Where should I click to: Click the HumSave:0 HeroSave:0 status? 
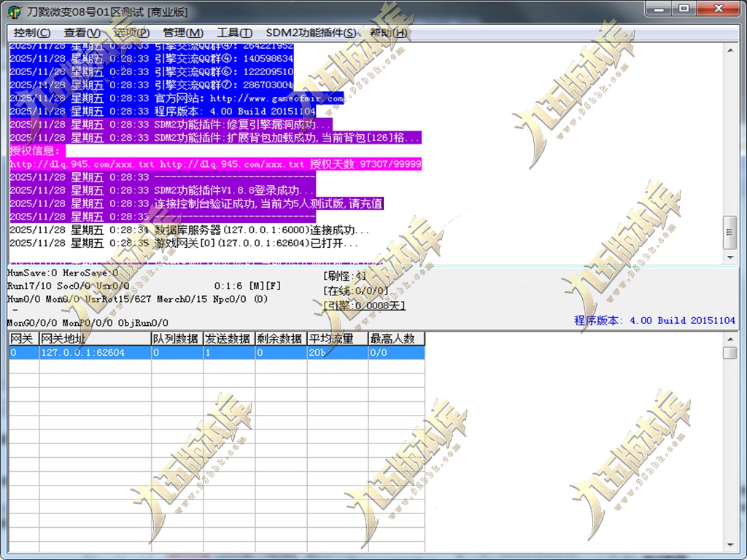[x=63, y=273]
